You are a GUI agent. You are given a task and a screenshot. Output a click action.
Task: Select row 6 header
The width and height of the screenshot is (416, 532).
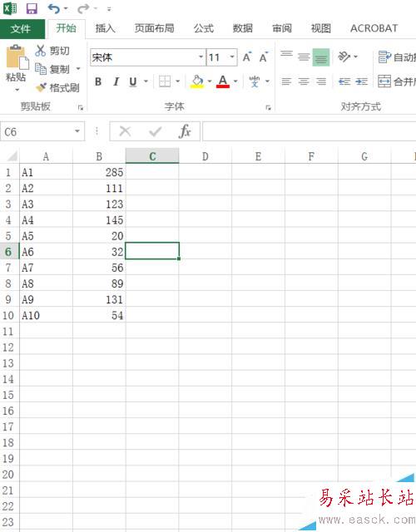[x=9, y=252]
